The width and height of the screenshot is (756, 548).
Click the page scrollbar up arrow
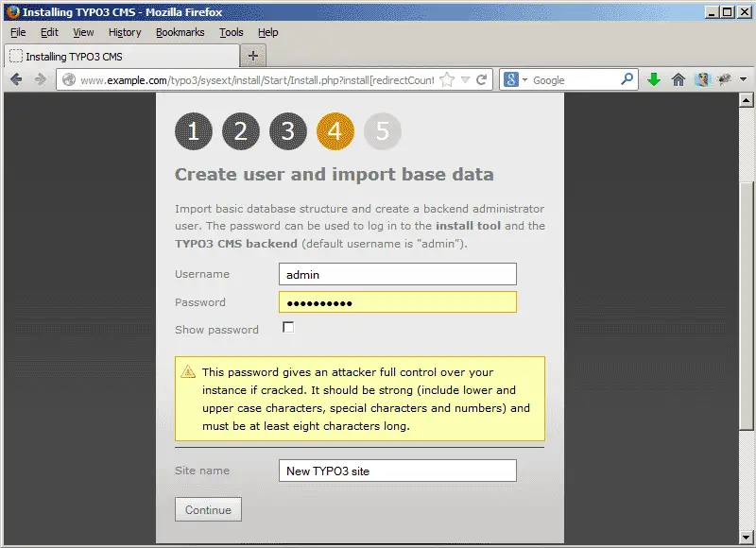746,100
